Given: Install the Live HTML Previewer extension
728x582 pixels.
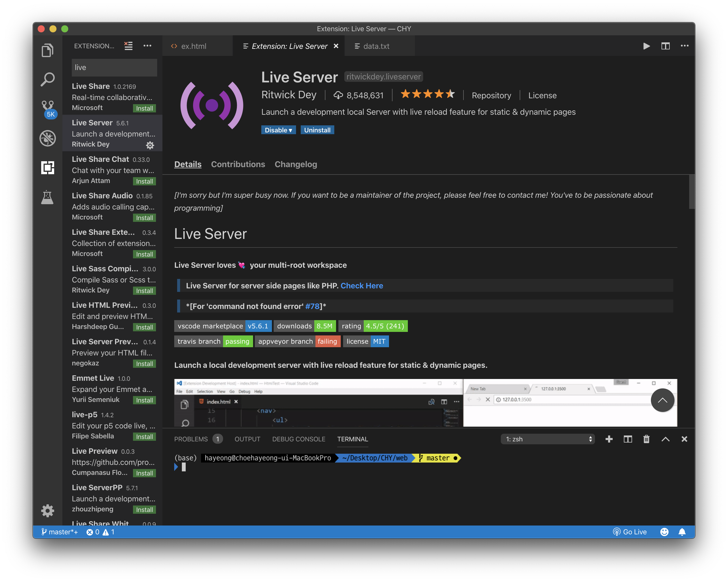Looking at the screenshot, I should [144, 327].
